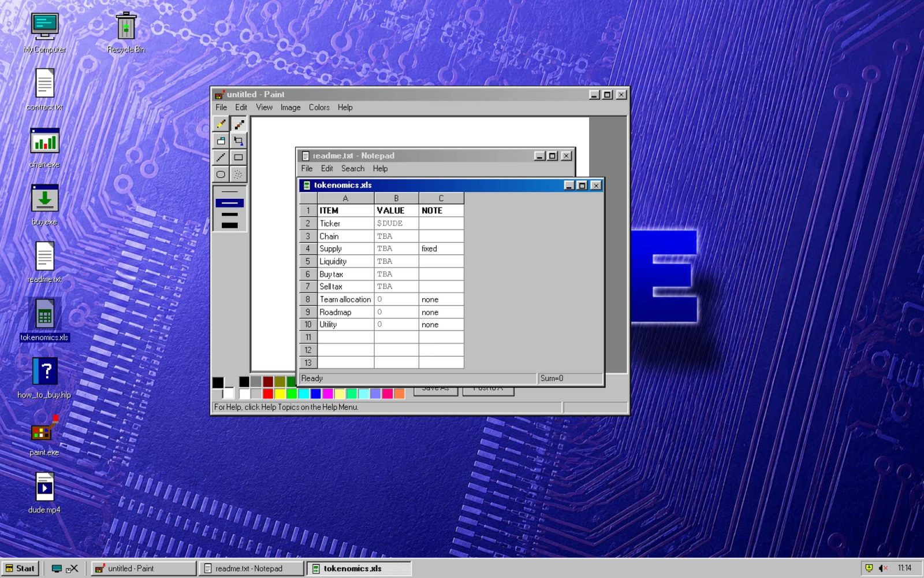Select the Line tool in Paint

[221, 157]
